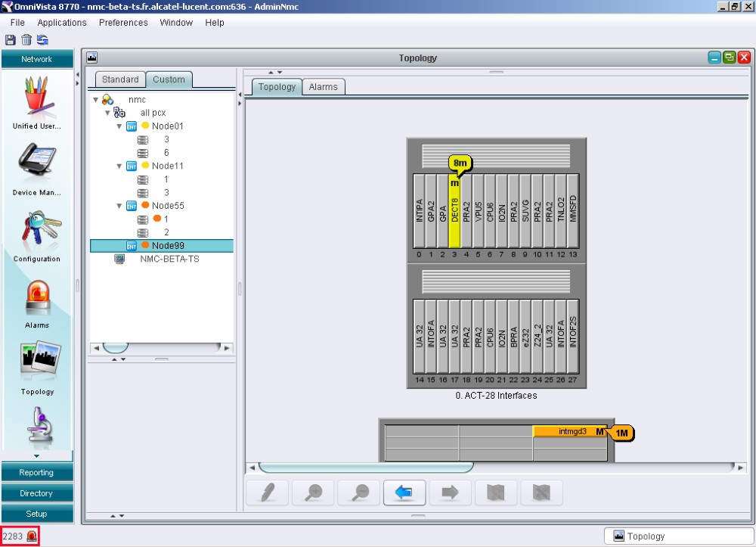The height and width of the screenshot is (547, 756).
Task: Click the all pcx group icon
Action: [x=119, y=113]
